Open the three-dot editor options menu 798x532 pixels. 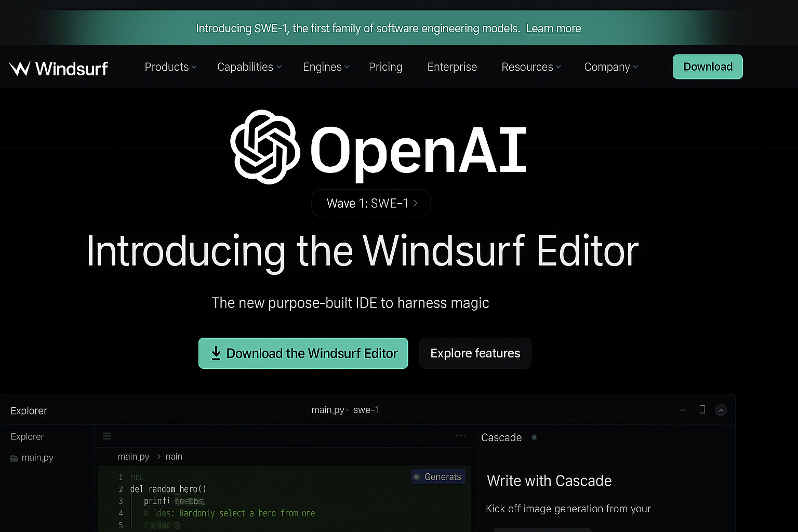pos(460,435)
